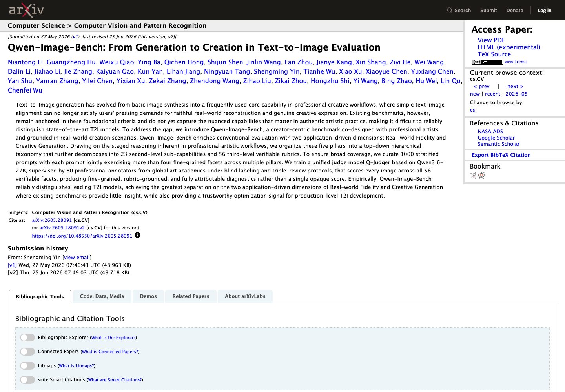Open arXiv:2605.28091 identifier link

52,220
